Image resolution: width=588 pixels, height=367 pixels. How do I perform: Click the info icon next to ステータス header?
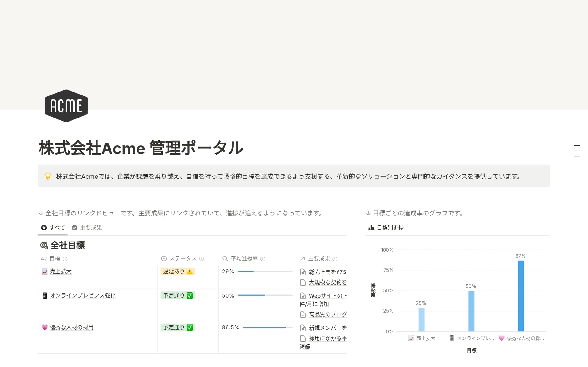click(202, 259)
